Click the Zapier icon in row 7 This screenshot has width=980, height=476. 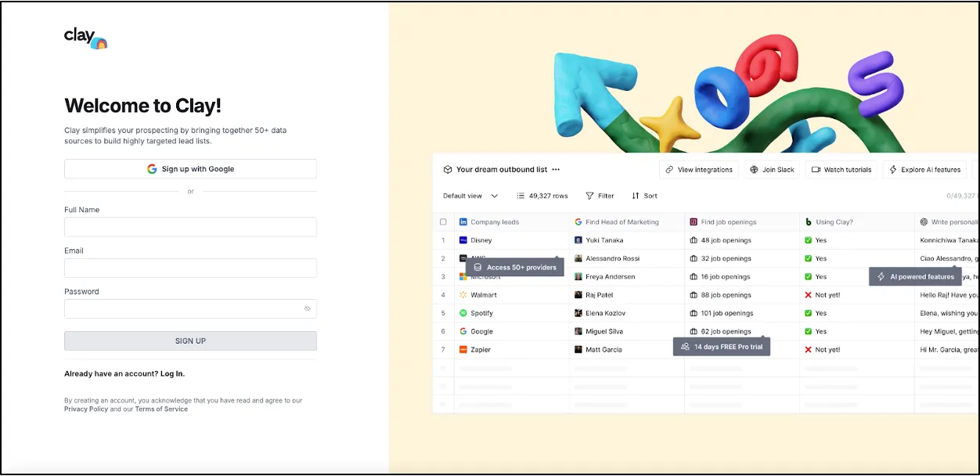[463, 350]
